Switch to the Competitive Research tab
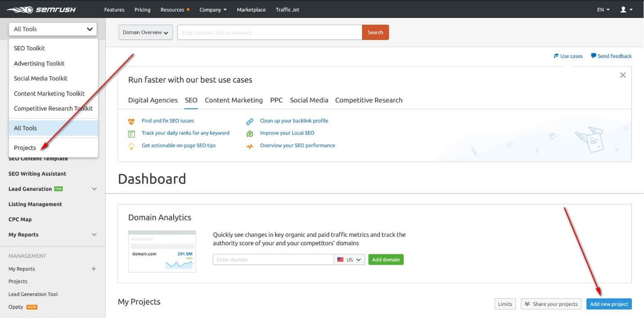Screen dimensions: 644x318 [x=369, y=100]
